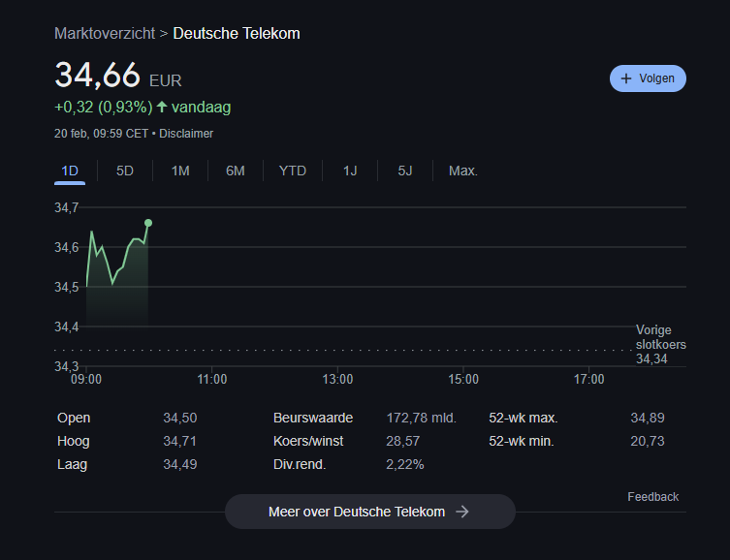Viewport: 730px width, 560px height.
Task: Click the Laag label
Action: (x=72, y=465)
